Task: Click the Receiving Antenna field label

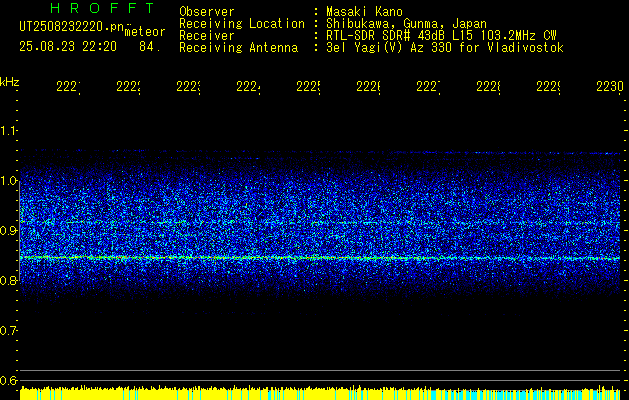Action: tap(238, 48)
